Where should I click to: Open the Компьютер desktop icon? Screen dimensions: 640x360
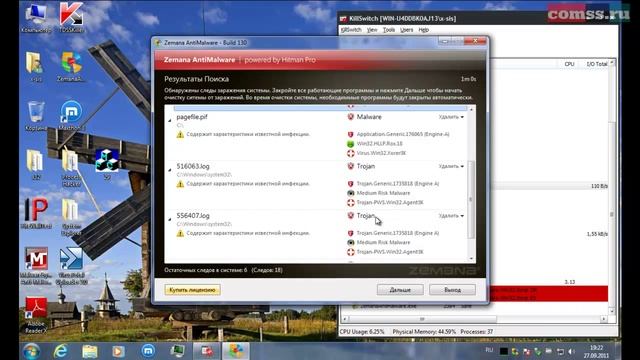(x=36, y=17)
